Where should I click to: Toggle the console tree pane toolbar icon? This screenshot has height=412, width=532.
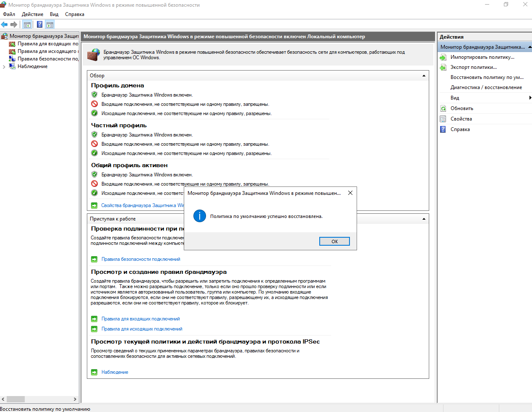[27, 24]
